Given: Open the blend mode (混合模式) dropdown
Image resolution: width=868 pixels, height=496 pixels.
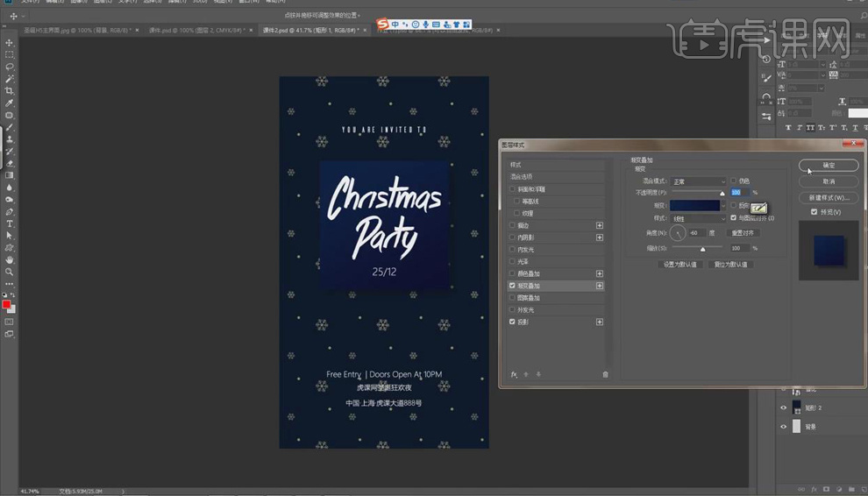Looking at the screenshot, I should point(698,181).
